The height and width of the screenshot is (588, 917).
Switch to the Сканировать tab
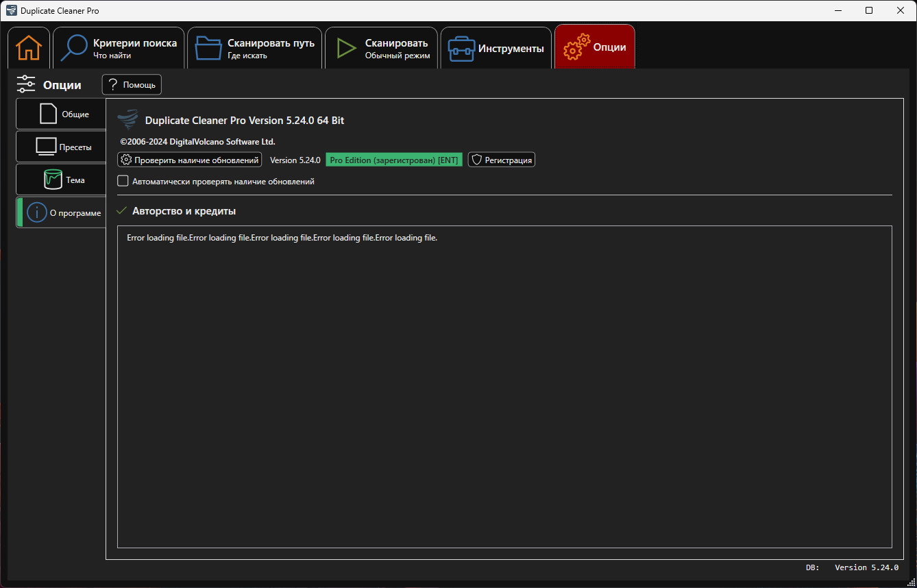(x=381, y=48)
